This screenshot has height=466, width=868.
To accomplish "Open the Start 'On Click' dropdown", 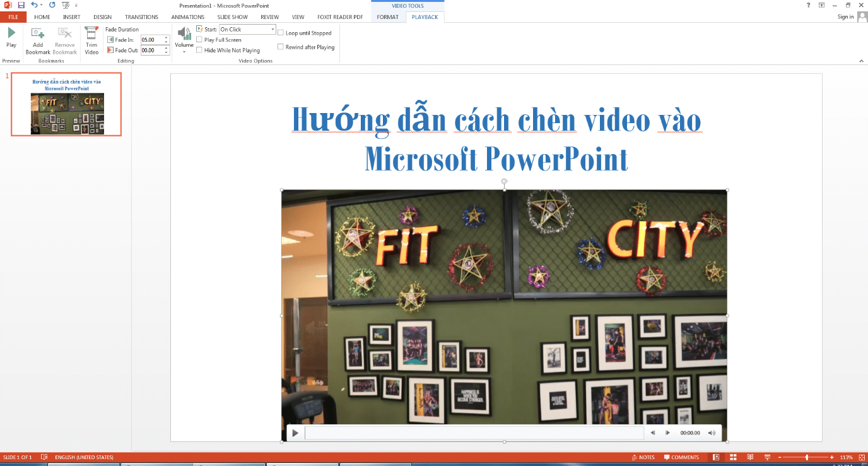I will pyautogui.click(x=273, y=29).
